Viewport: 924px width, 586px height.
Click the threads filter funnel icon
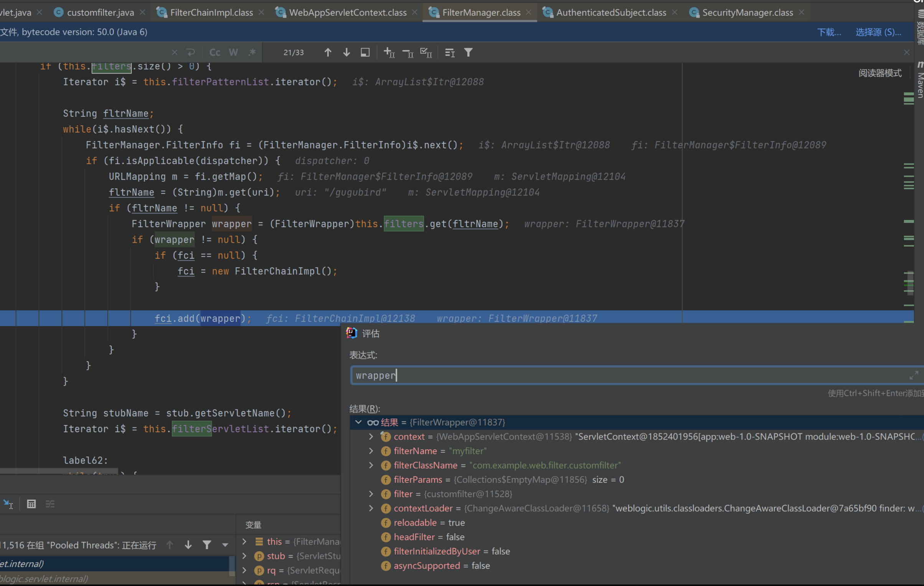(207, 545)
